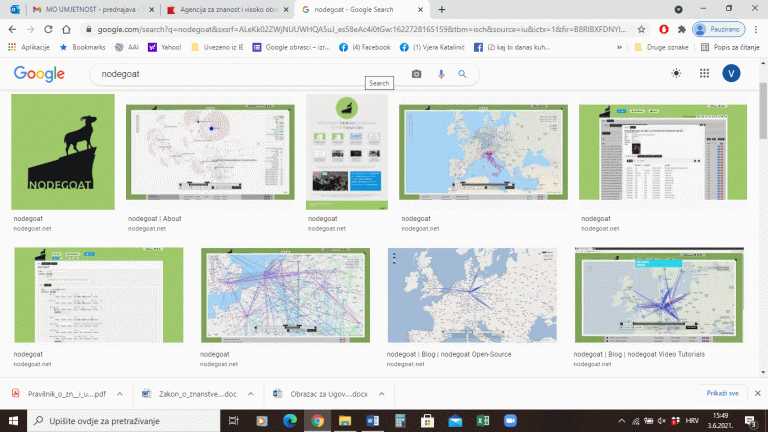
Task: Open the notification center icon
Action: point(751,421)
